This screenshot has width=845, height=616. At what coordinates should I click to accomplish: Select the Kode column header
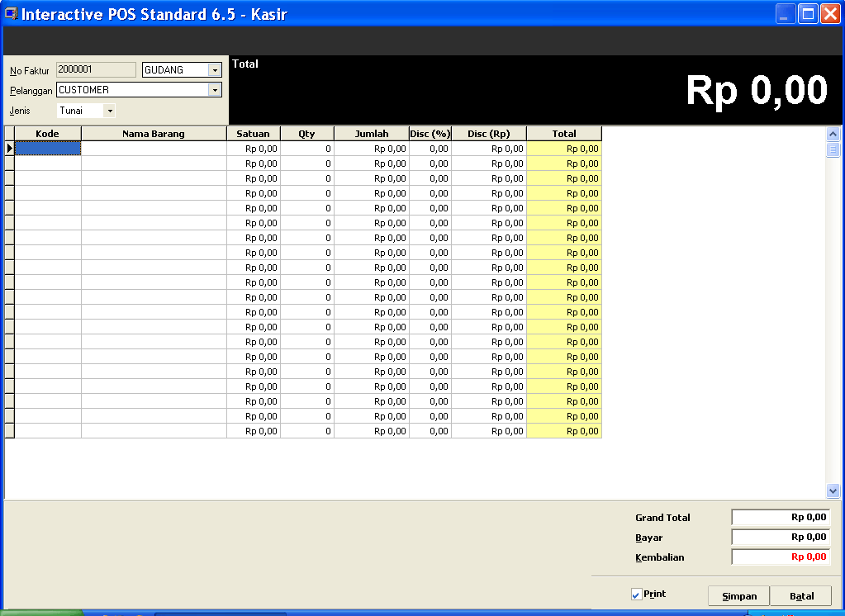click(x=47, y=134)
